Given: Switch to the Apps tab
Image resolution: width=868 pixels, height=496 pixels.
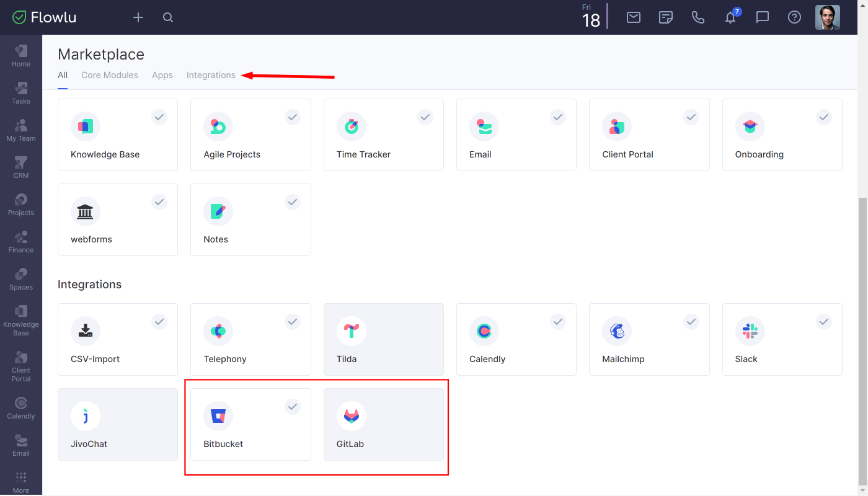Looking at the screenshot, I should click(162, 75).
